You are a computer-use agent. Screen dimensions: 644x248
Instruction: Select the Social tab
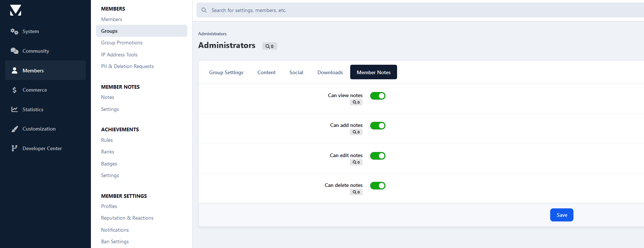click(x=296, y=72)
